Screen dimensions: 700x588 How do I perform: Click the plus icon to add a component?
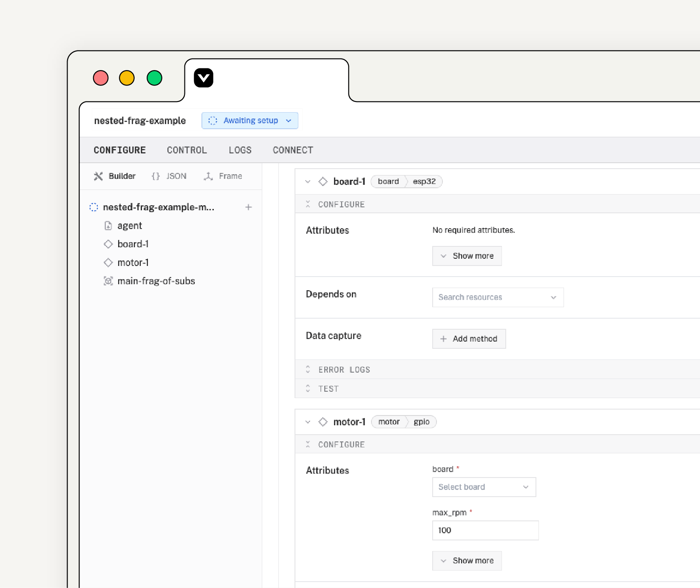click(248, 207)
